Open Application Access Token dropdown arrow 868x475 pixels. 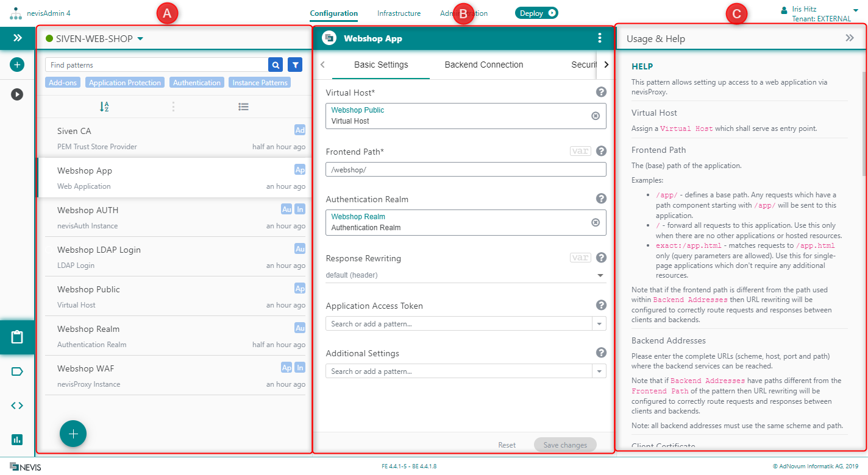[600, 323]
